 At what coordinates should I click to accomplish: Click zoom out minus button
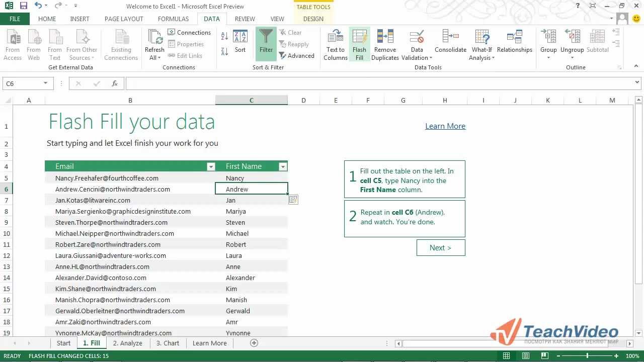pos(558,355)
